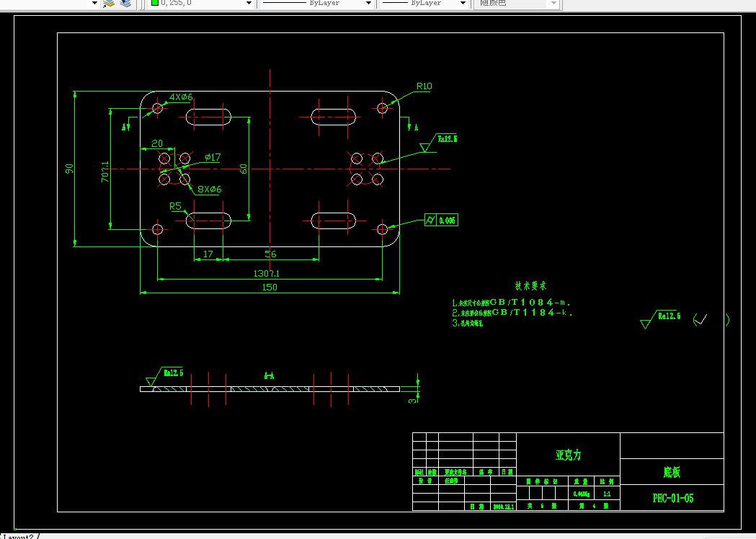Viewport: 756px width, 539px height.
Task: Select the Ra12.5 roughness symbol on section view
Action: pyautogui.click(x=164, y=377)
